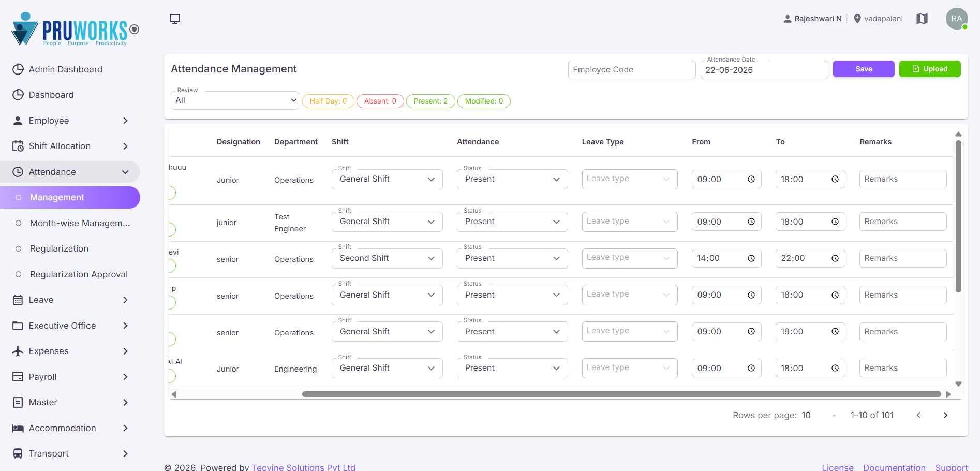This screenshot has width=980, height=471.
Task: Click the Expenses airplane icon
Action: 18,351
